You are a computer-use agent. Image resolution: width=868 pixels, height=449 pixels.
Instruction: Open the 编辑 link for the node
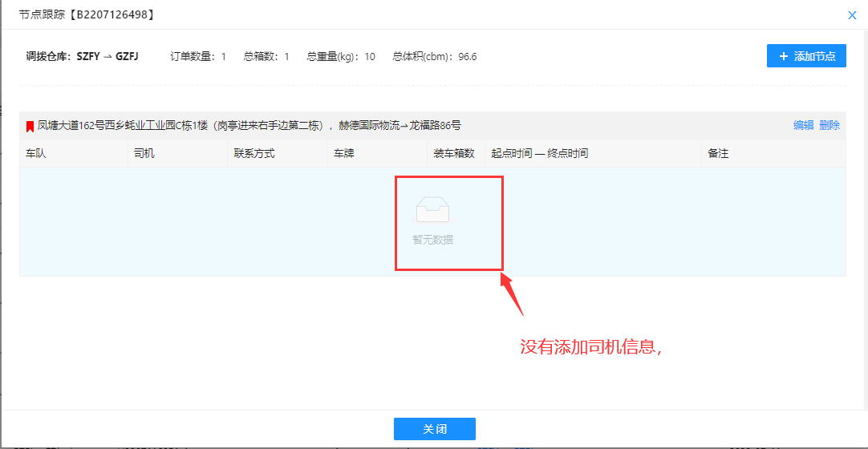coord(803,125)
